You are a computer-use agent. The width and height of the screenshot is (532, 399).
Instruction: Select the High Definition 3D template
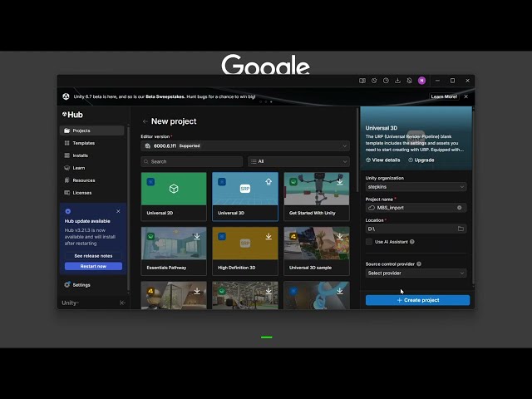click(x=245, y=251)
